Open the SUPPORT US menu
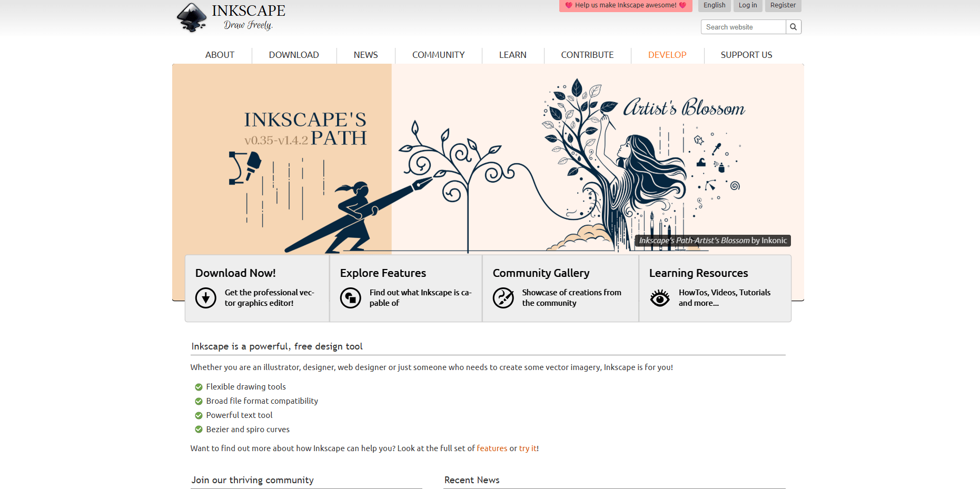 [746, 55]
